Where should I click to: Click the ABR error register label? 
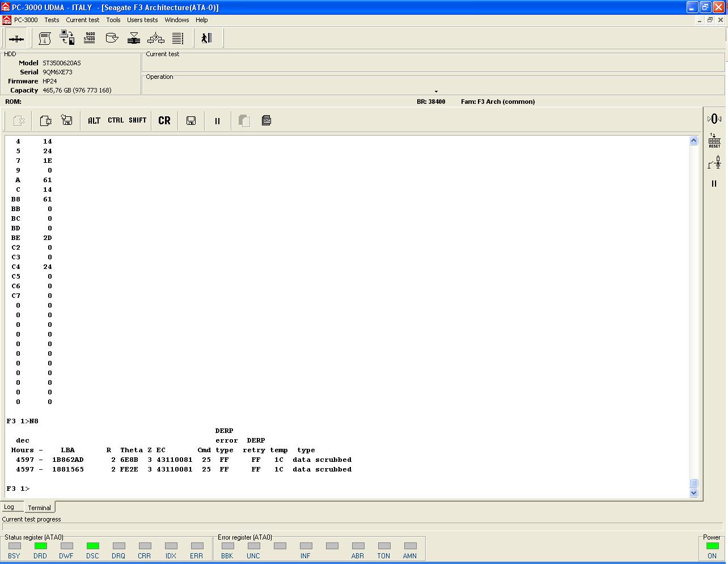pos(358,555)
